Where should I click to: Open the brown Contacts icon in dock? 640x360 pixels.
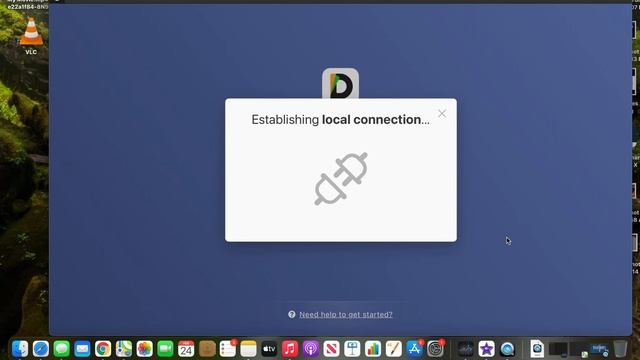(207, 349)
